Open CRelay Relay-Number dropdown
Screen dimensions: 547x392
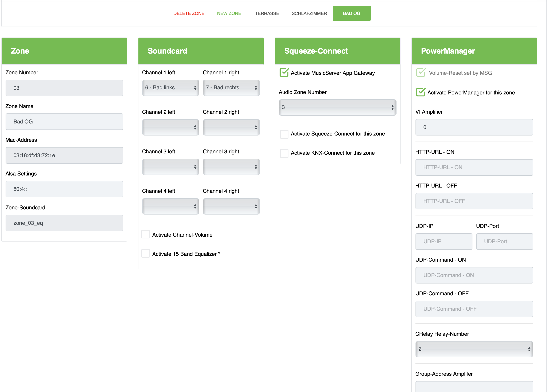tap(474, 349)
